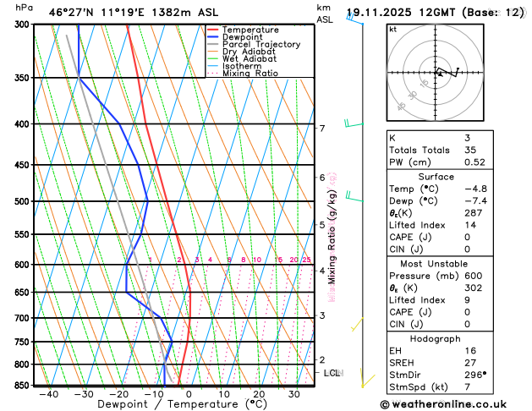Click the 'PW (cm)' value 0.52
The height and width of the screenshot is (411, 532).
pyautogui.click(x=474, y=162)
